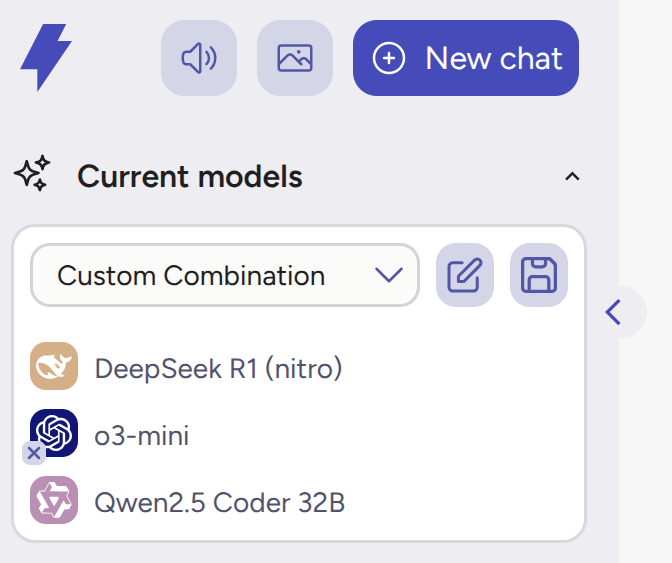This screenshot has height=563, width=672.
Task: Open the audio speaker mode button
Action: tap(199, 58)
